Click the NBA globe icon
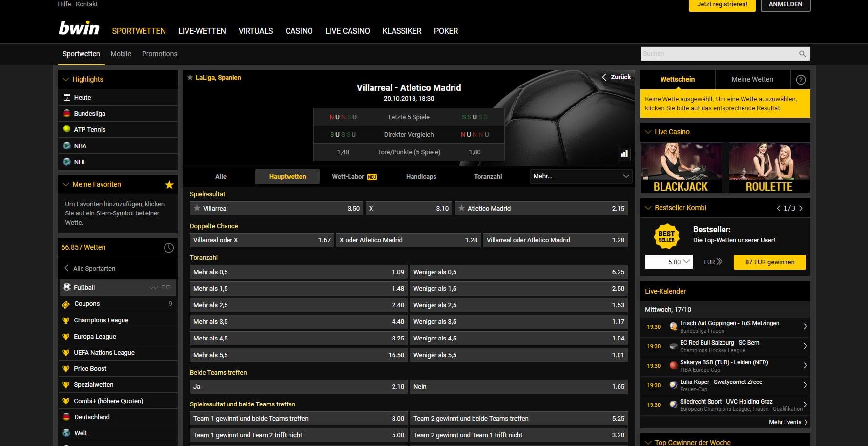This screenshot has width=868, height=446. (x=67, y=146)
